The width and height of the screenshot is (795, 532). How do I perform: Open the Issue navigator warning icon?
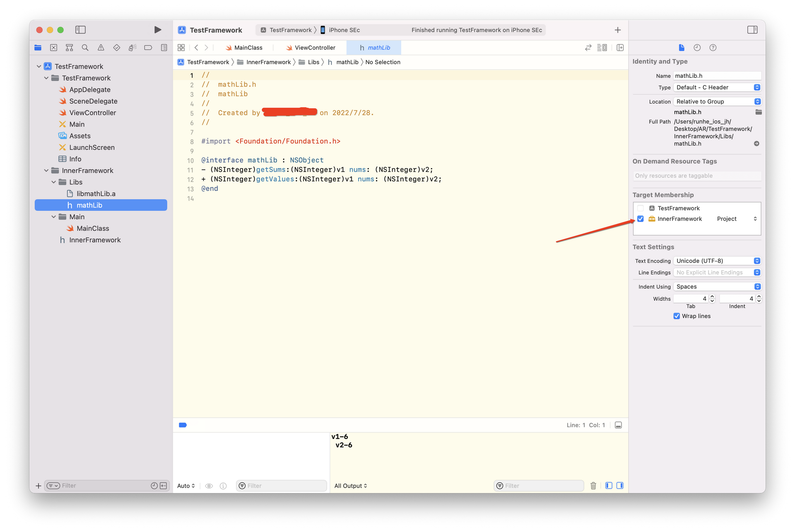pos(101,48)
